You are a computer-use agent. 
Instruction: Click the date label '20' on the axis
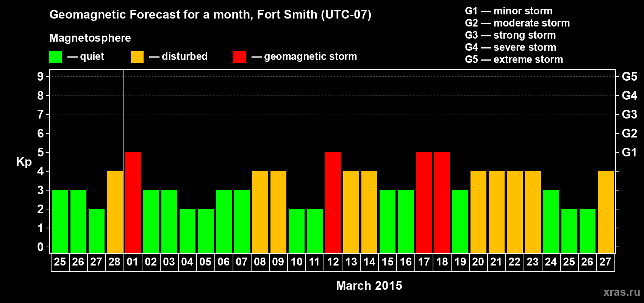[x=478, y=262]
